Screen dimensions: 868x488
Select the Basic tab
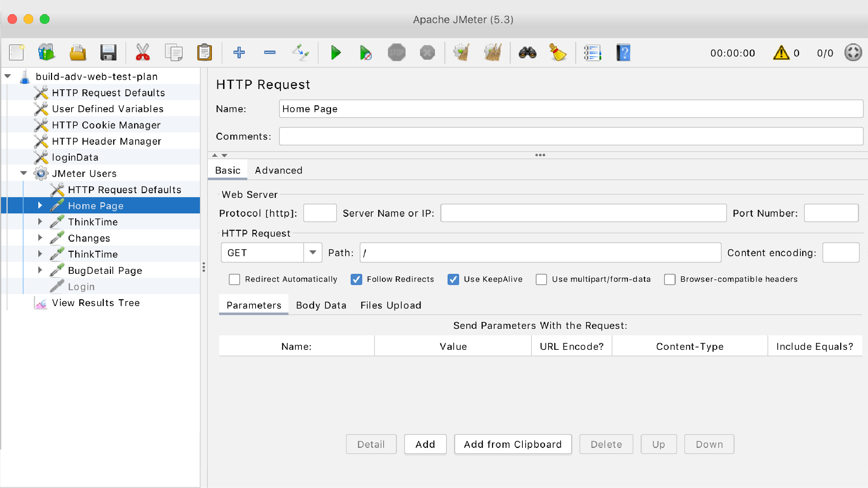(228, 170)
